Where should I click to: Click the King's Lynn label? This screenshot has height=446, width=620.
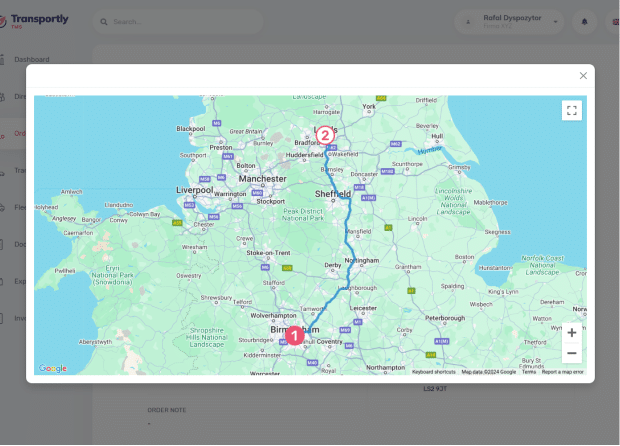pyautogui.click(x=503, y=292)
